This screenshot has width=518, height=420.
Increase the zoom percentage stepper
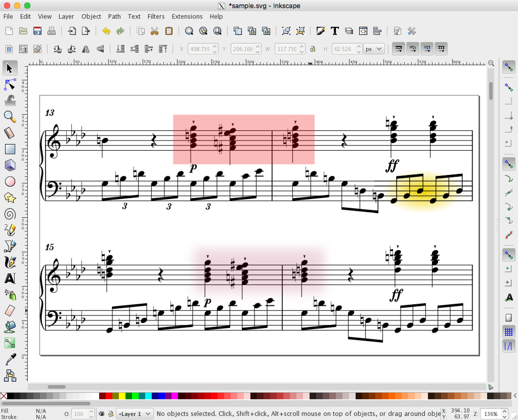click(504, 411)
